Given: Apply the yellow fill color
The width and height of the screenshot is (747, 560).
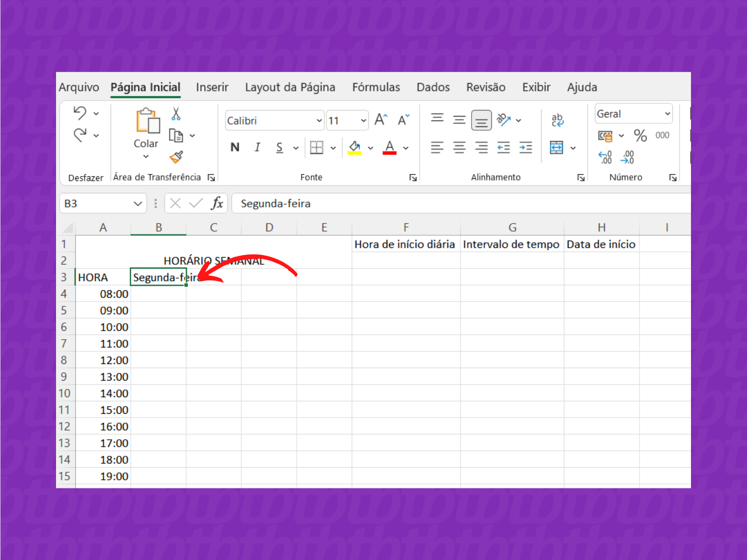Looking at the screenshot, I should pos(355,148).
